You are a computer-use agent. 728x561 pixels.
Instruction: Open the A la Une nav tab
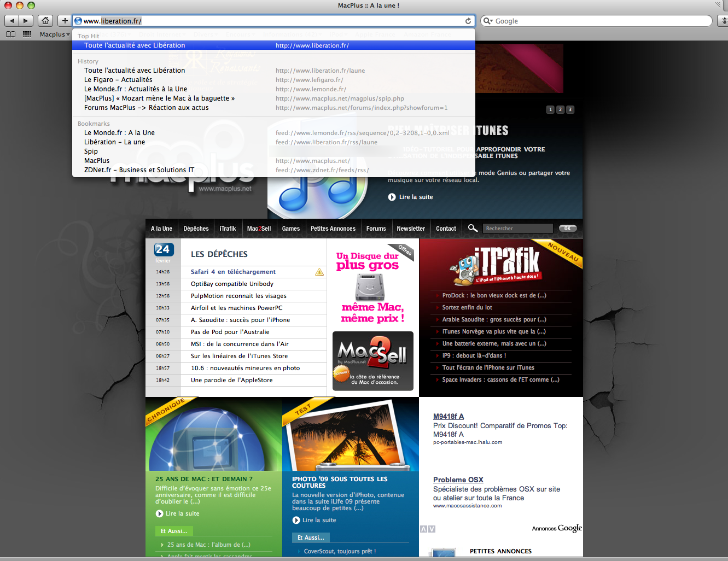tap(161, 229)
